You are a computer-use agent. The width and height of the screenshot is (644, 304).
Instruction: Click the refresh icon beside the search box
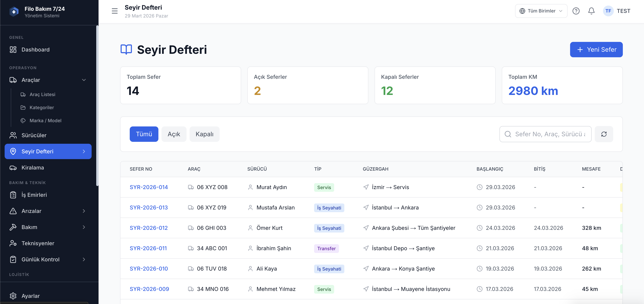(604, 134)
